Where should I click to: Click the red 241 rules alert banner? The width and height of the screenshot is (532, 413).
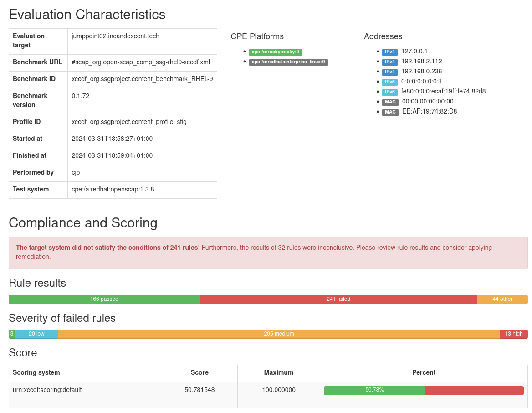tap(268, 253)
